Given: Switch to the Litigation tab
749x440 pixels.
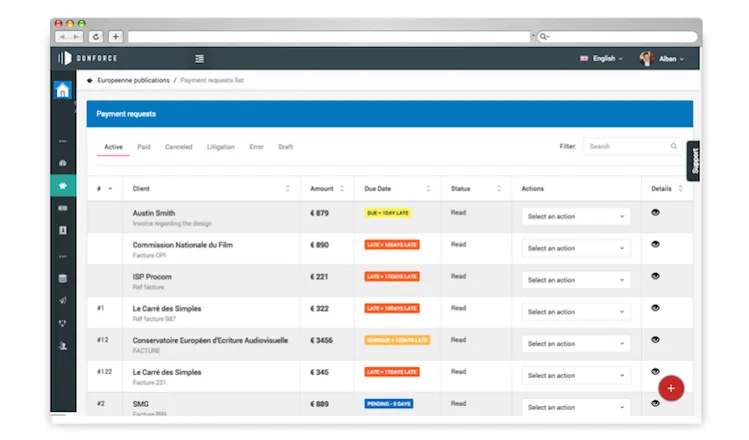Looking at the screenshot, I should [221, 147].
